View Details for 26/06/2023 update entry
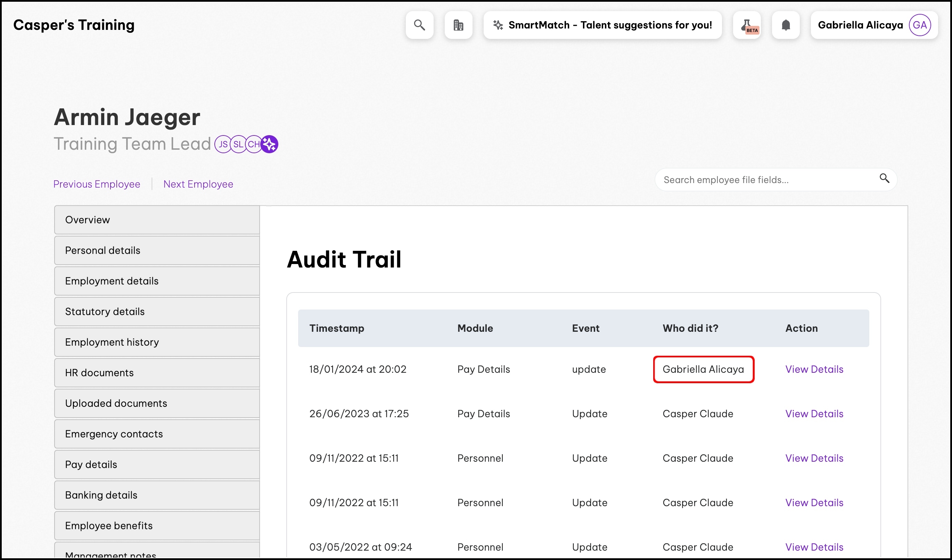The width and height of the screenshot is (952, 560). 814,414
